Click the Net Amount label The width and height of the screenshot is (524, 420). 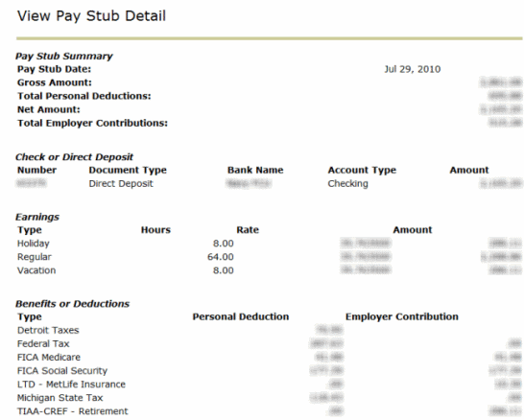49,109
